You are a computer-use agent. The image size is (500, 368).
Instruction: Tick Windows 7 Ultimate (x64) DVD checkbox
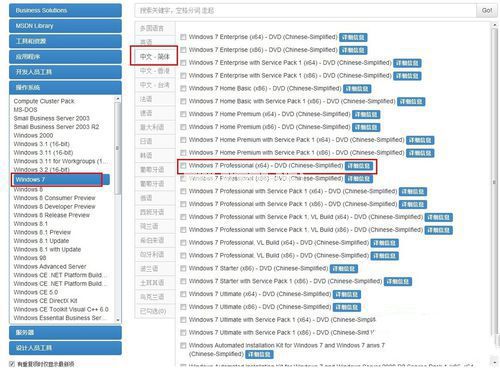pyautogui.click(x=183, y=294)
